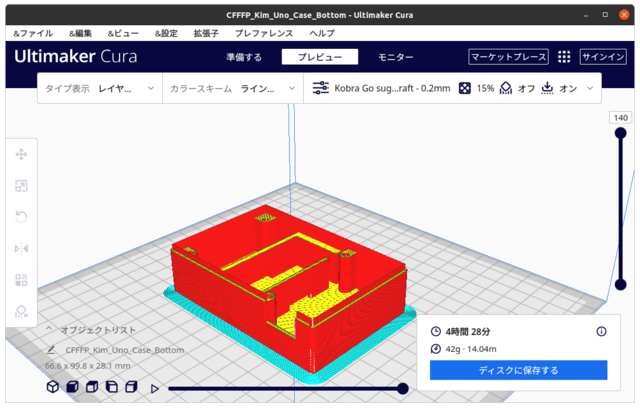Click the 15% infill value
640x408 pixels.
tap(485, 88)
